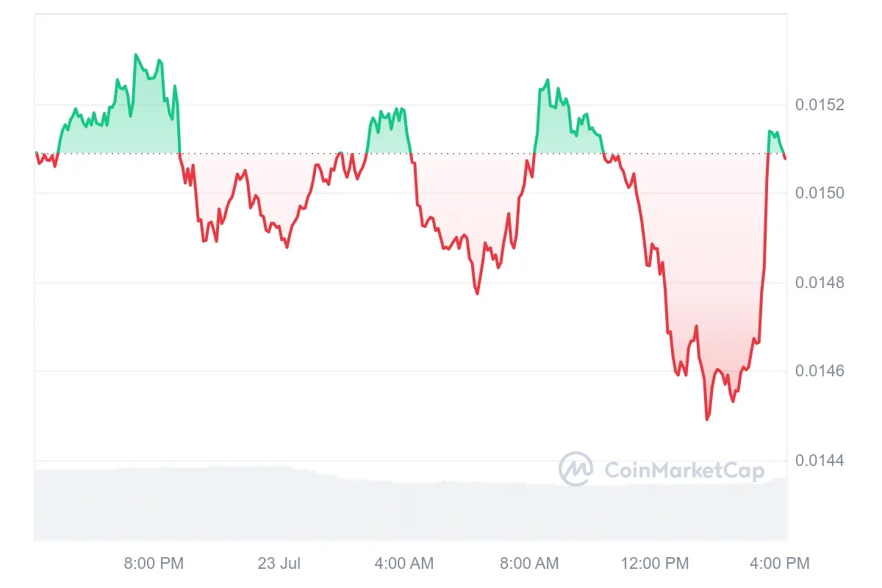Click the highest green peak of the chart
882x588 pixels.
135,54
